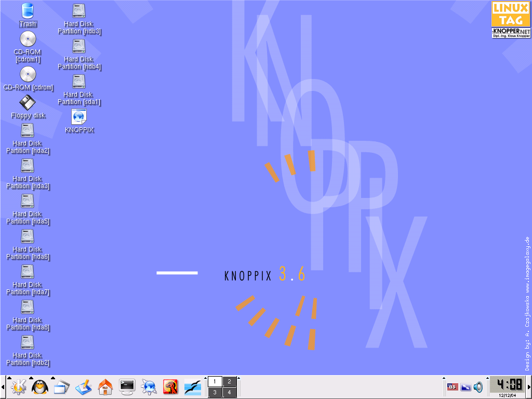Viewport: 532px width, 399px height.
Task: Switch to virtual desktop 3
Action: click(215, 392)
